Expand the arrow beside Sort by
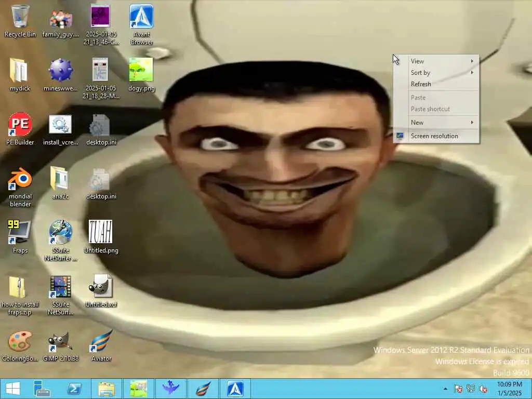 [x=472, y=73]
